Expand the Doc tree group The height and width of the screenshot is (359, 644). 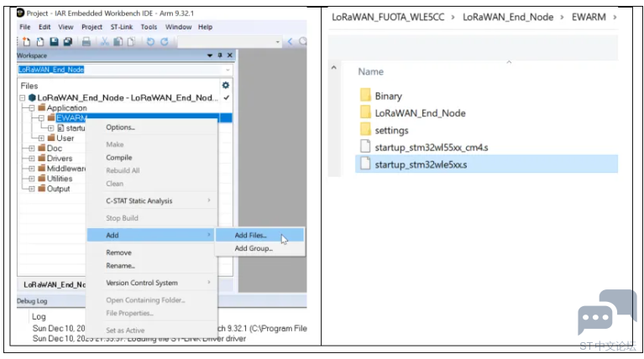(32, 148)
